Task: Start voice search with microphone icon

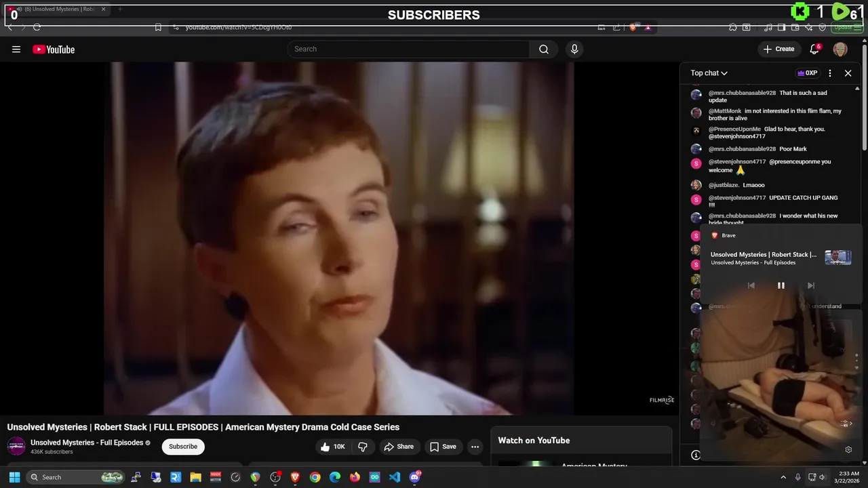Action: [x=574, y=49]
